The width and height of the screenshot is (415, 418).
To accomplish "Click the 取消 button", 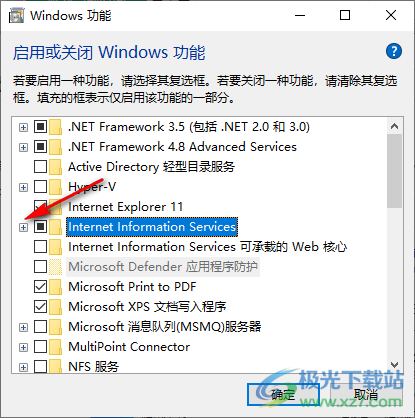I will coord(366,395).
